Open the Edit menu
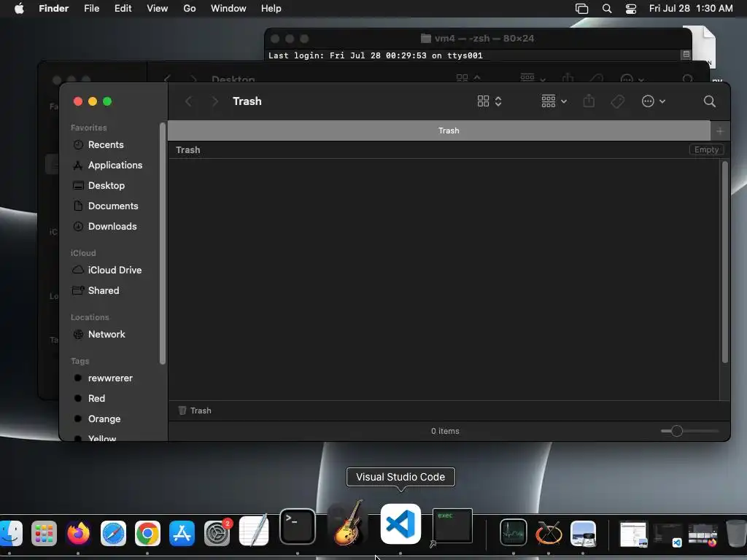The height and width of the screenshot is (560, 747). [x=123, y=9]
